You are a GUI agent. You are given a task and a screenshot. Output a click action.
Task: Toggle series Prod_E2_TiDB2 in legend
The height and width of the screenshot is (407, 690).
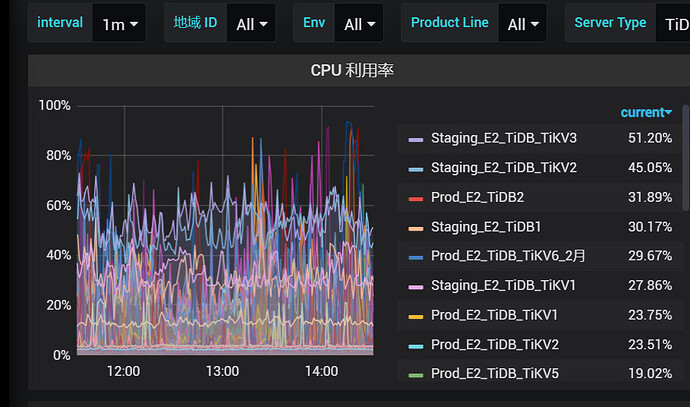tap(477, 197)
